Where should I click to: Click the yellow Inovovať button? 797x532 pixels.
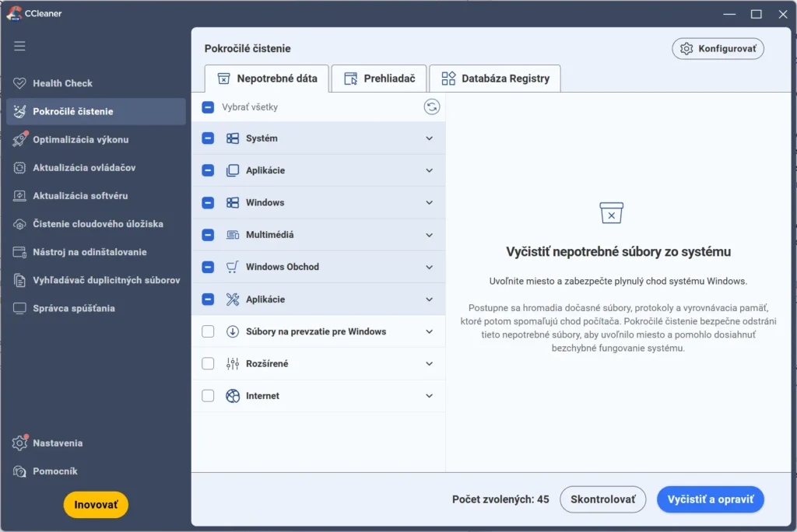[x=96, y=505]
